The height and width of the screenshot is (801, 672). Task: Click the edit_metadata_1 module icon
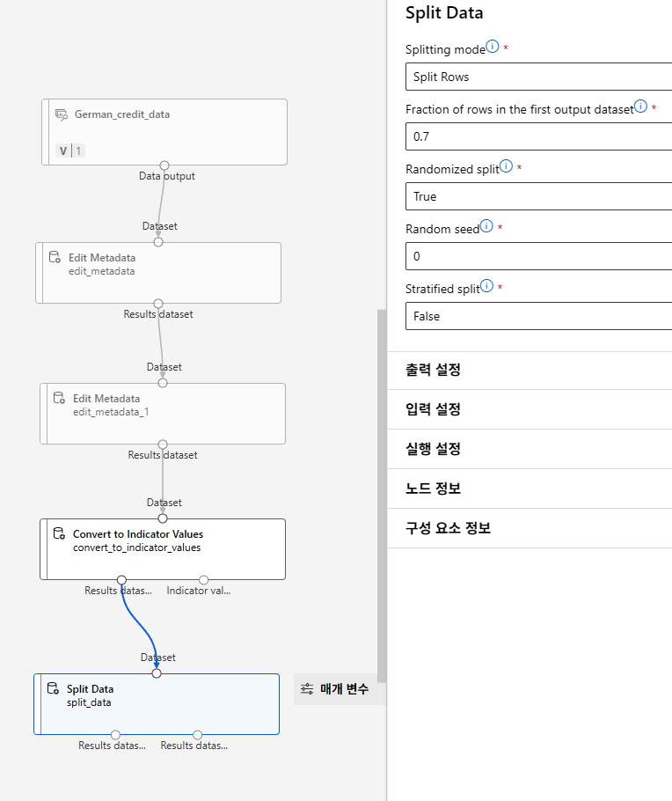[x=59, y=398]
